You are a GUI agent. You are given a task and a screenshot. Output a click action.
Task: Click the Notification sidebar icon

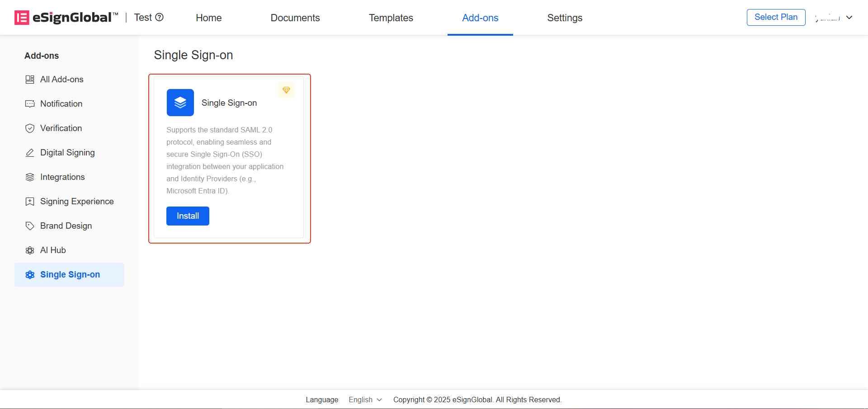[x=30, y=104]
